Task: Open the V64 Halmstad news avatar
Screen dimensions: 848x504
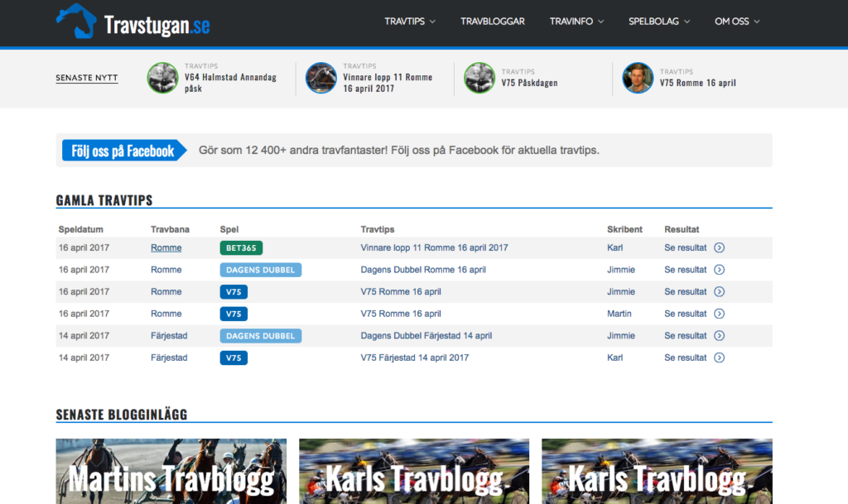Action: pyautogui.click(x=162, y=78)
